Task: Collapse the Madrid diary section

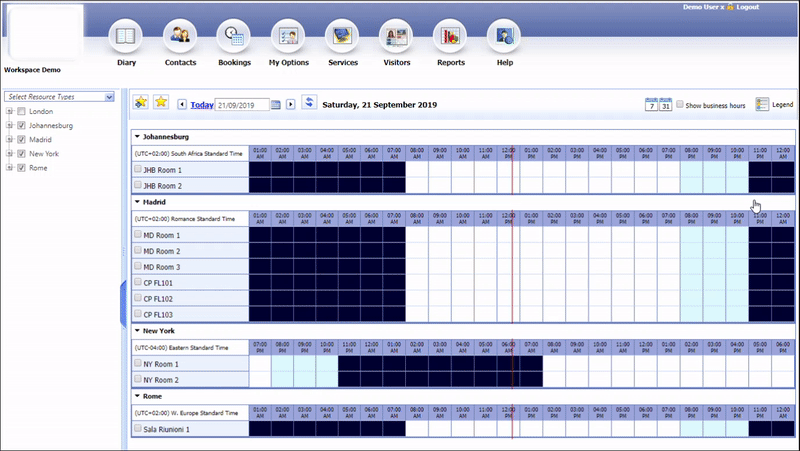Action: (x=137, y=202)
